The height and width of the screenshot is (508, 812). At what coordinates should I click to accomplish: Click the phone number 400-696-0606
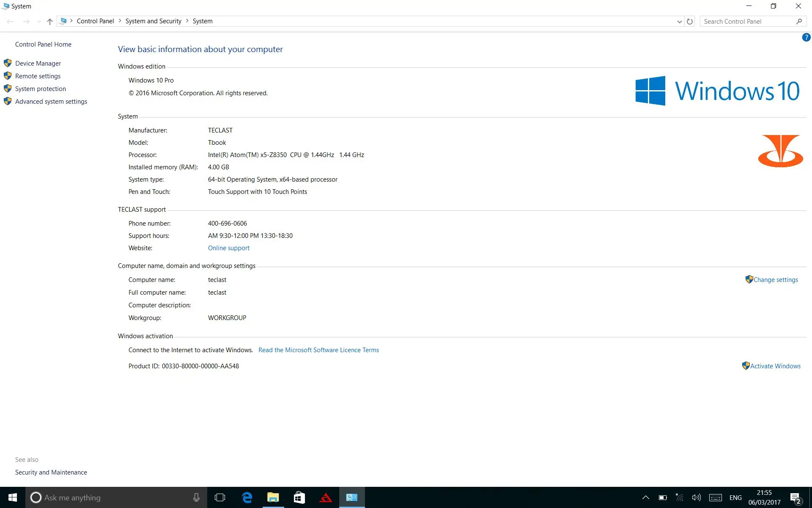click(x=228, y=224)
